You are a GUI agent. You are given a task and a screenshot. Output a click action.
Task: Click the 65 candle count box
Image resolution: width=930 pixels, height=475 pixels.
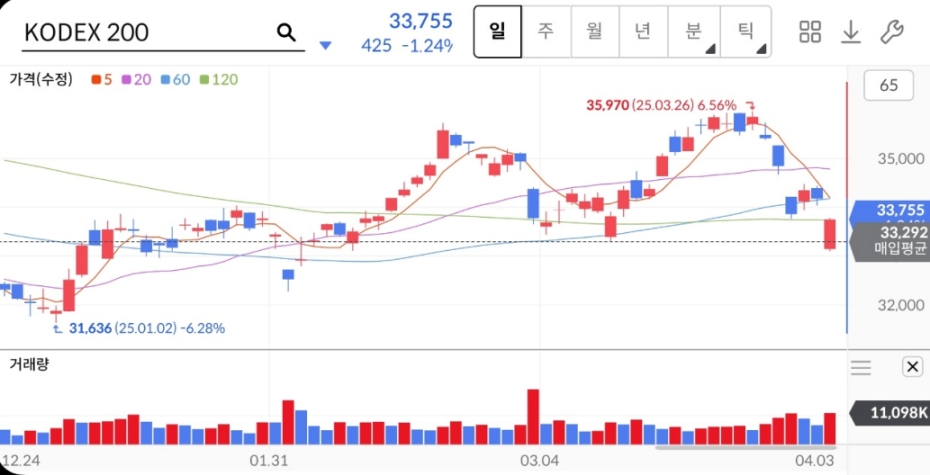888,86
